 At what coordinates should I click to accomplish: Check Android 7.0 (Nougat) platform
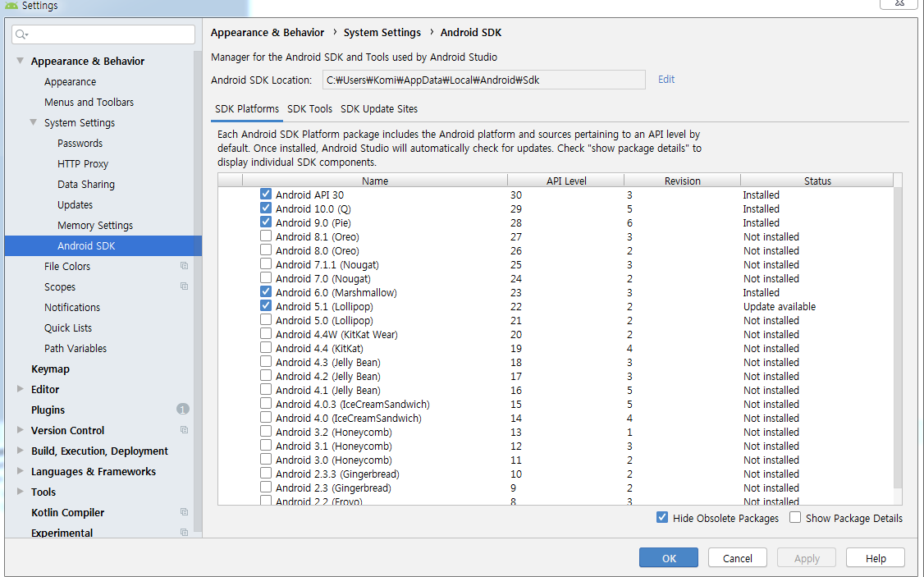tap(266, 277)
